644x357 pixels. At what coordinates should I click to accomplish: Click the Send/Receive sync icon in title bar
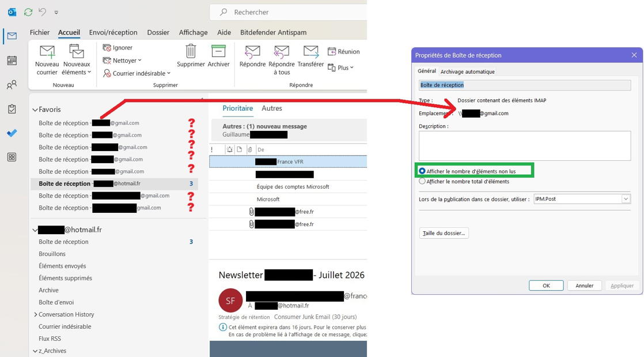28,12
